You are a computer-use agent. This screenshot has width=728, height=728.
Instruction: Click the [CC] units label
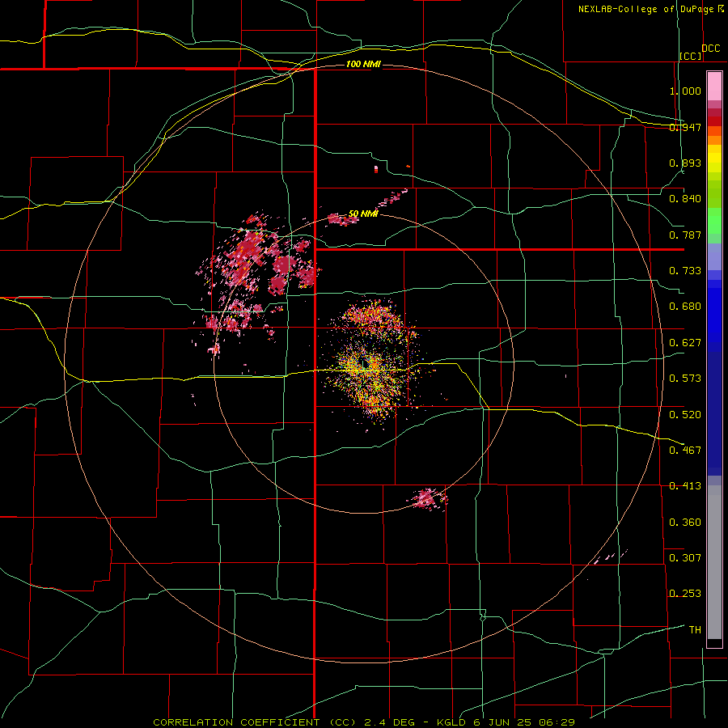tap(691, 56)
